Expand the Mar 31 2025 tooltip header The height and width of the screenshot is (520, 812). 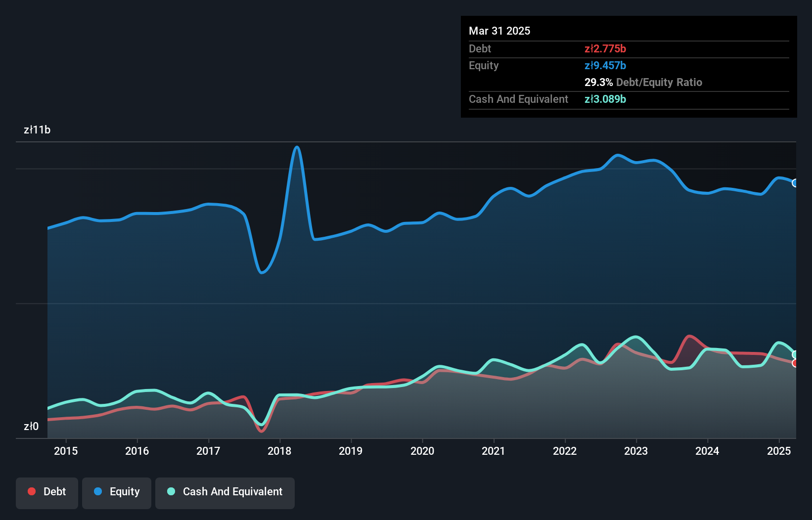pyautogui.click(x=499, y=31)
